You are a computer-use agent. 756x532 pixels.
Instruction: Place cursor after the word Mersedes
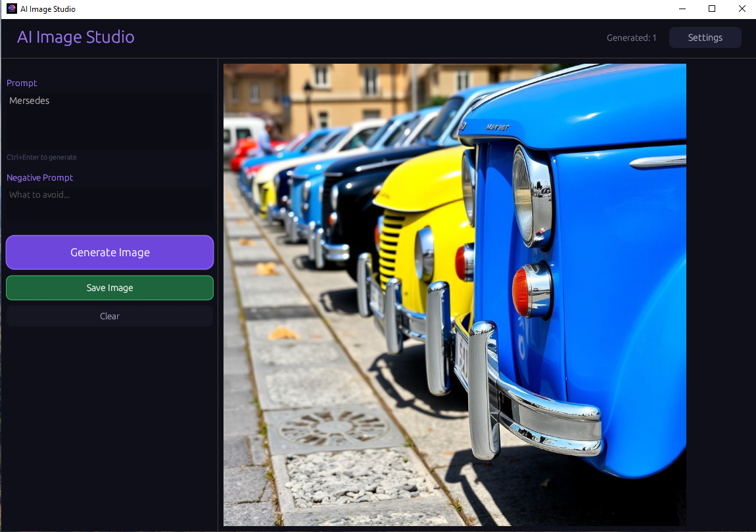(50, 100)
